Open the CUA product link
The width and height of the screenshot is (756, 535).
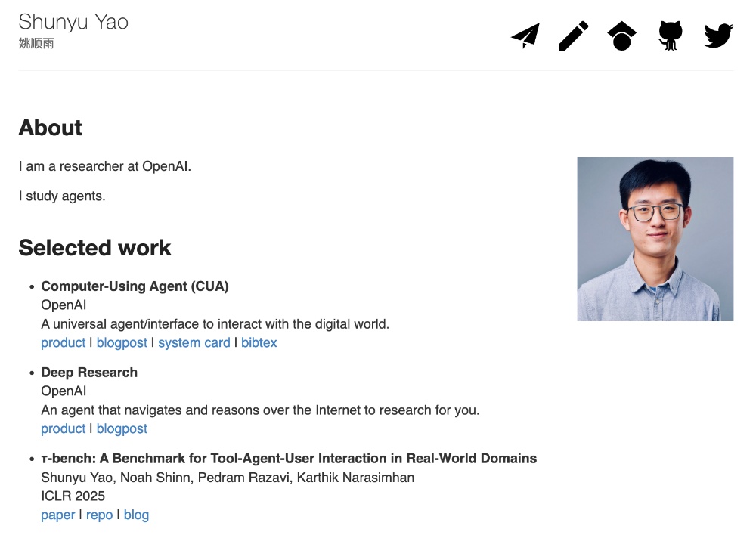click(x=63, y=342)
